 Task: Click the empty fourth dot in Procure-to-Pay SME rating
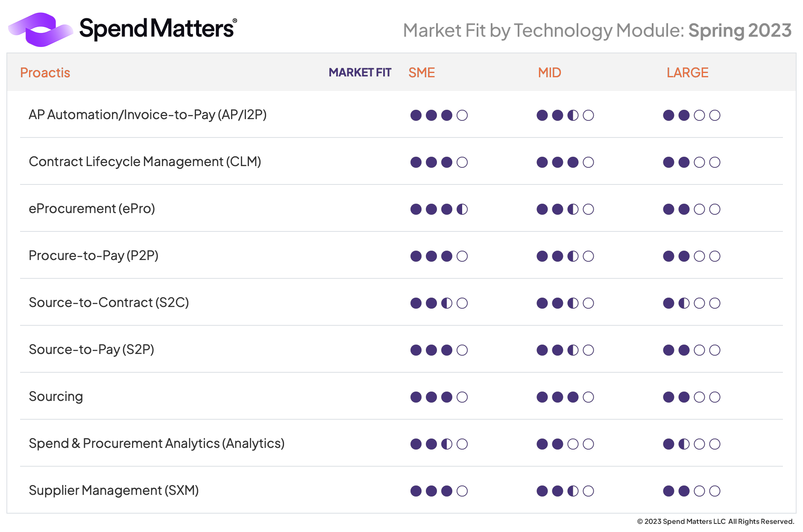(462, 256)
